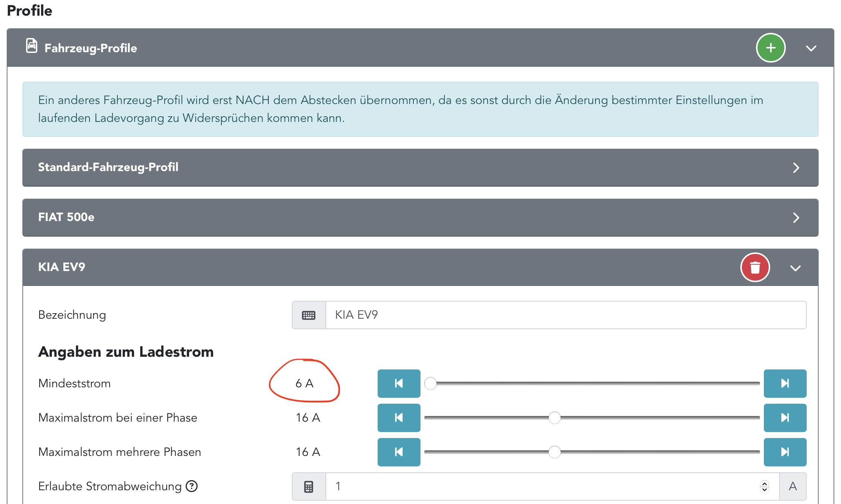841x504 pixels.
Task: Open help for Erlaubte Stromabweichung
Action: click(x=192, y=486)
